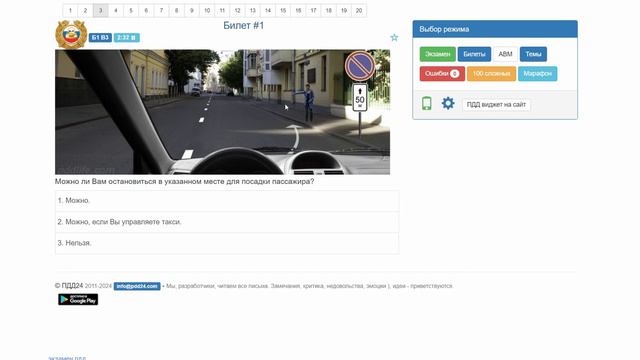This screenshot has height=360, width=640.
Task: Select the АВМ category button
Action: coord(505,54)
